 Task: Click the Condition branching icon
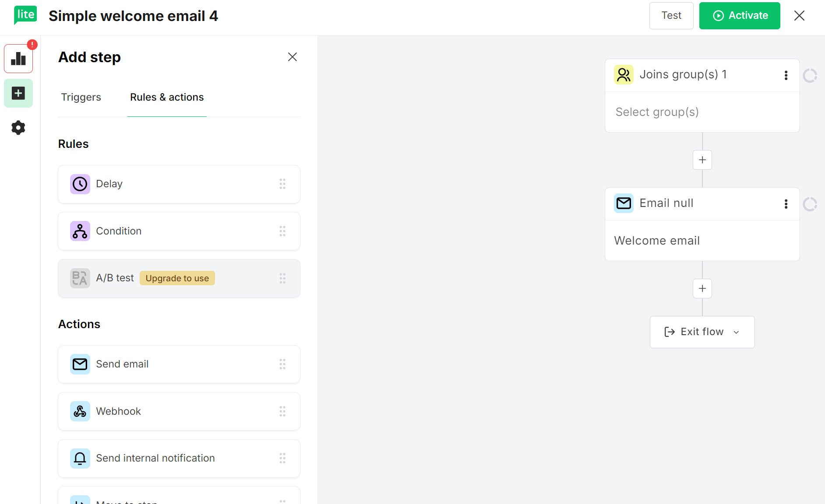pos(80,231)
